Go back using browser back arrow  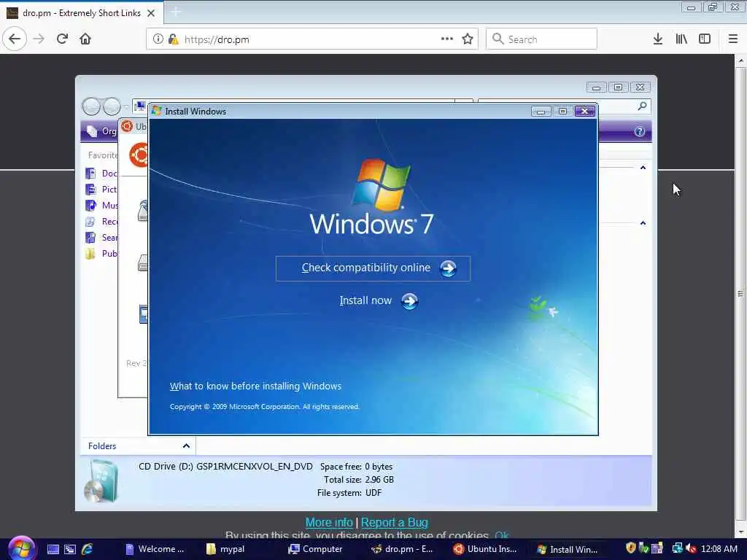tap(15, 39)
